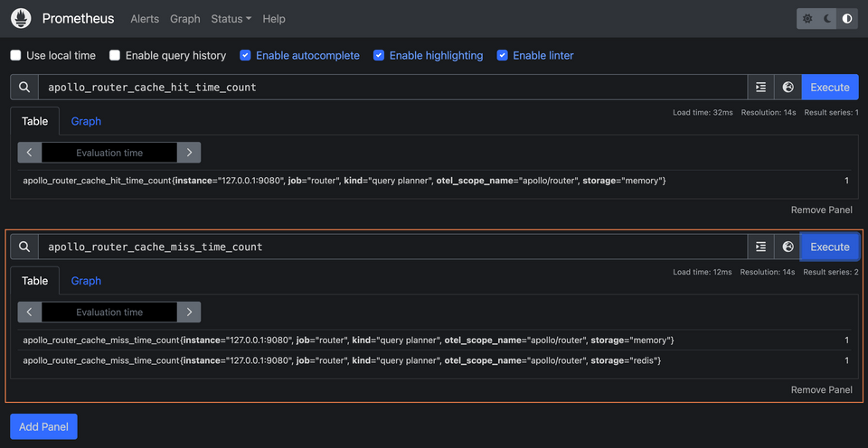
Task: Step evaluation time forward in second panel
Action: pos(189,312)
